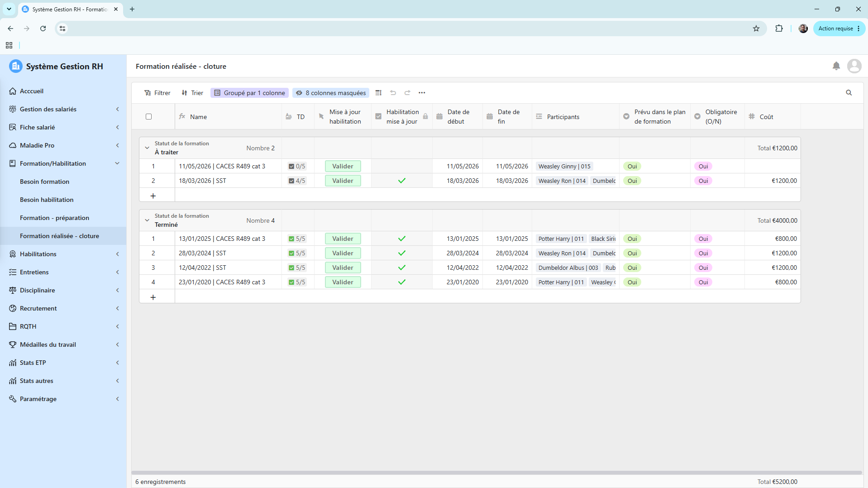Click the Paramétrage wrench icon
Viewport: 868px width, 488px height.
point(13,399)
